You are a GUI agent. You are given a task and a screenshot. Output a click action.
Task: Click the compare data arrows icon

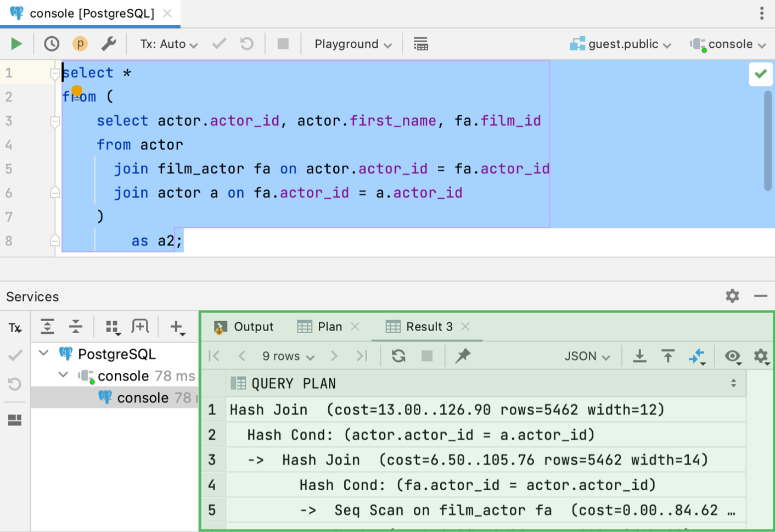tap(697, 356)
